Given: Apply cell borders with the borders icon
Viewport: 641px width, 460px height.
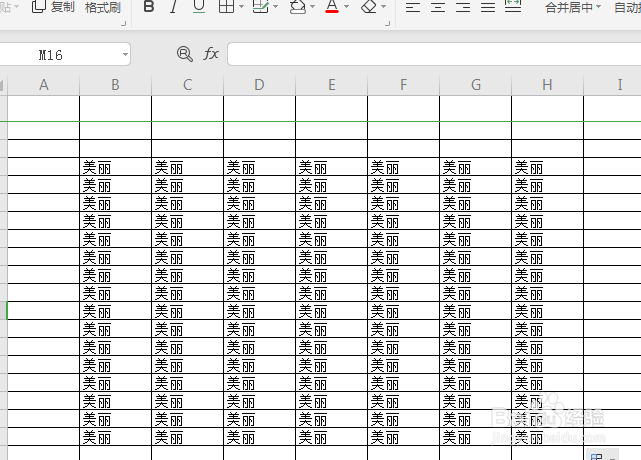Looking at the screenshot, I should coord(226,6).
